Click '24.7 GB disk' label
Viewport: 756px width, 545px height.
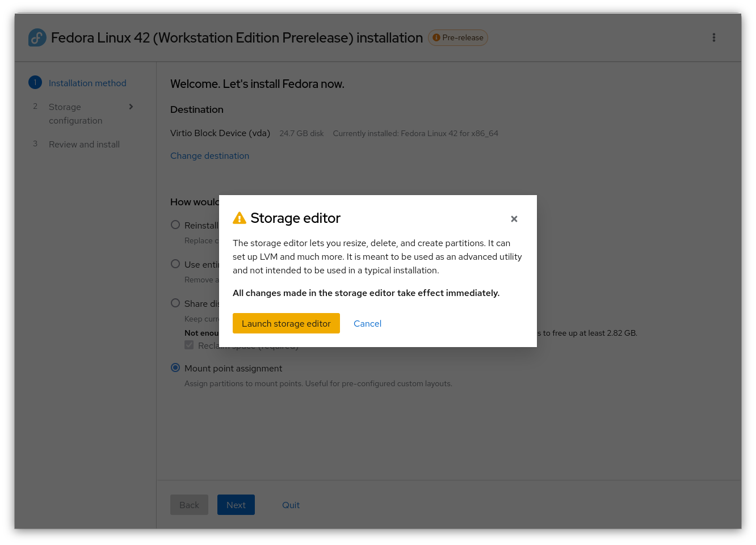pos(301,133)
